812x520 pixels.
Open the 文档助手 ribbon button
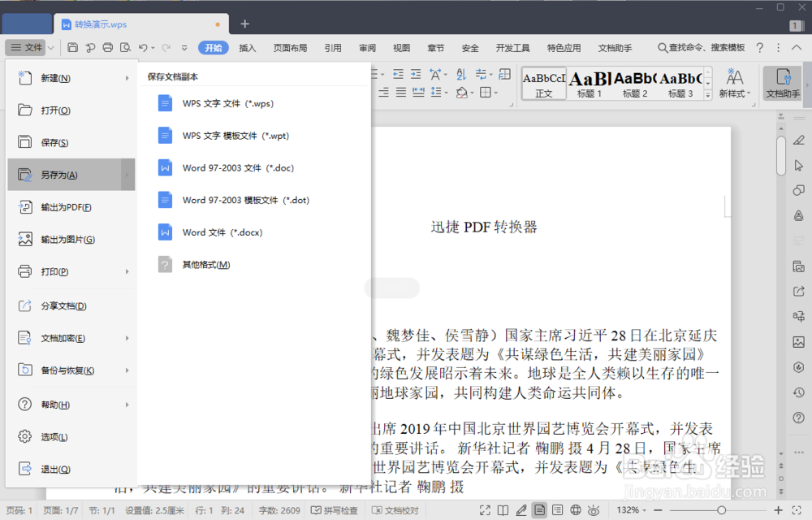(x=783, y=83)
